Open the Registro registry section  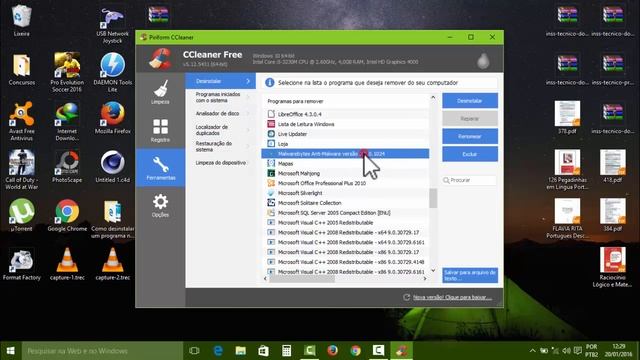[160, 131]
